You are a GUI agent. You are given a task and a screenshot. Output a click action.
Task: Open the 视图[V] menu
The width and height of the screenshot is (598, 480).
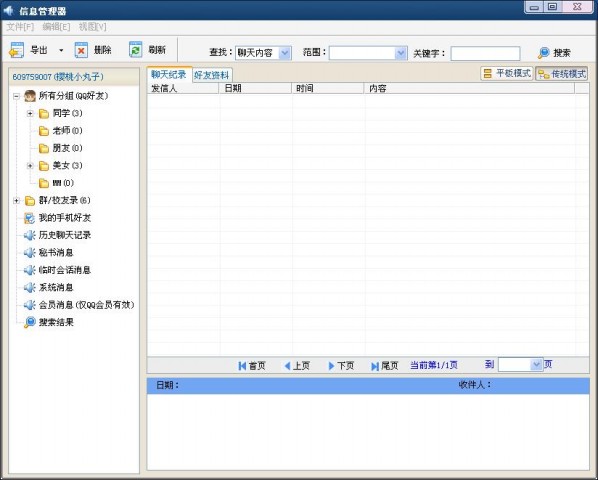(92, 27)
